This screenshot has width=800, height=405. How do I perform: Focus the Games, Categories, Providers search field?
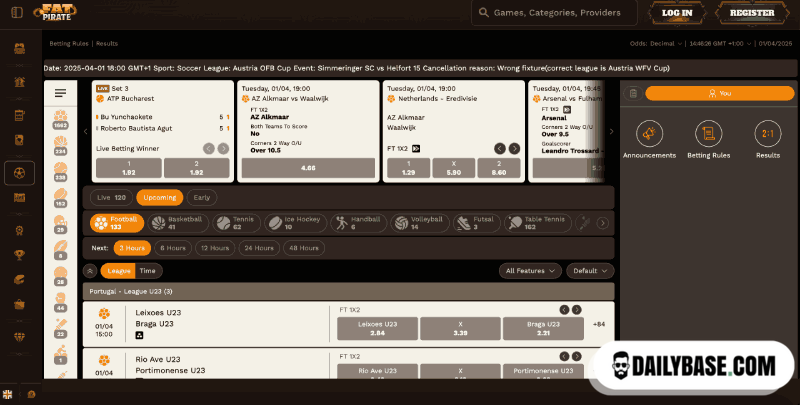click(555, 13)
